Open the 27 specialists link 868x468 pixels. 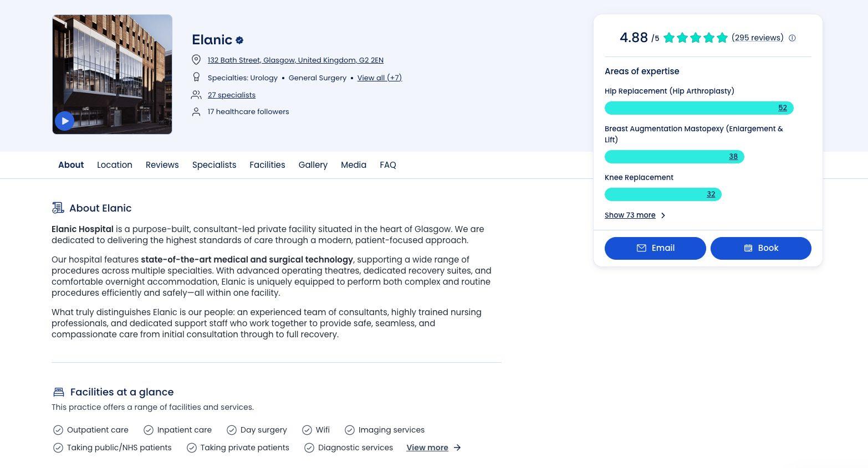232,95
